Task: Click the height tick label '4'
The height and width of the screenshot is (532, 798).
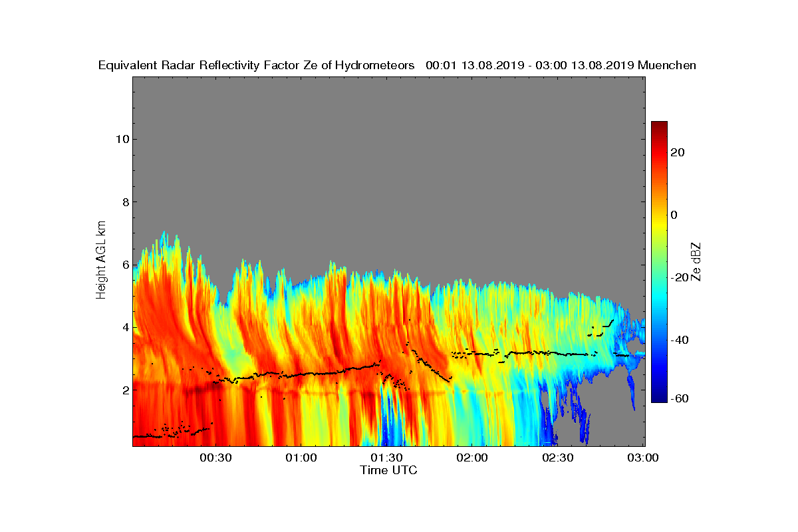Action: tap(125, 327)
